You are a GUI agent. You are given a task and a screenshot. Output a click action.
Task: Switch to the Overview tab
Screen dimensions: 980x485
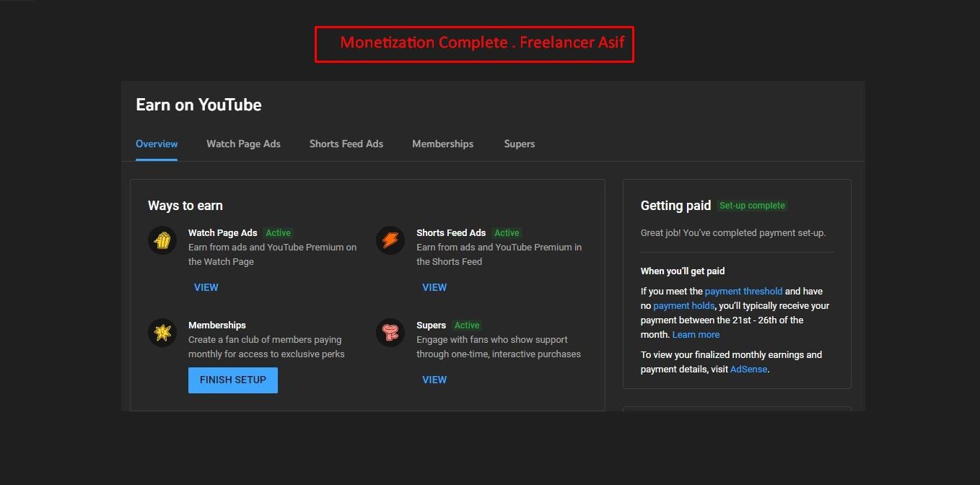tap(157, 144)
